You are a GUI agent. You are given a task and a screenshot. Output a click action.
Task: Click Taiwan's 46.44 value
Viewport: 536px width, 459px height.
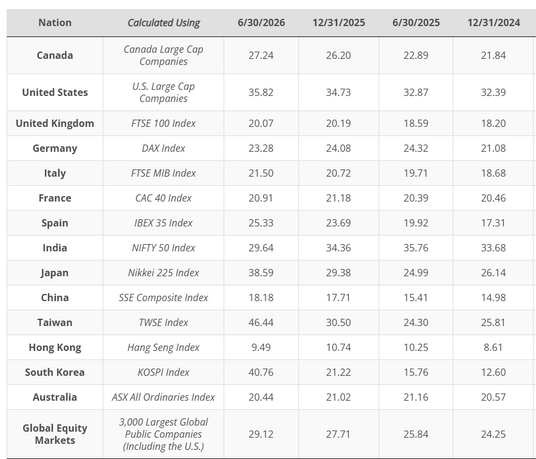[x=261, y=323]
